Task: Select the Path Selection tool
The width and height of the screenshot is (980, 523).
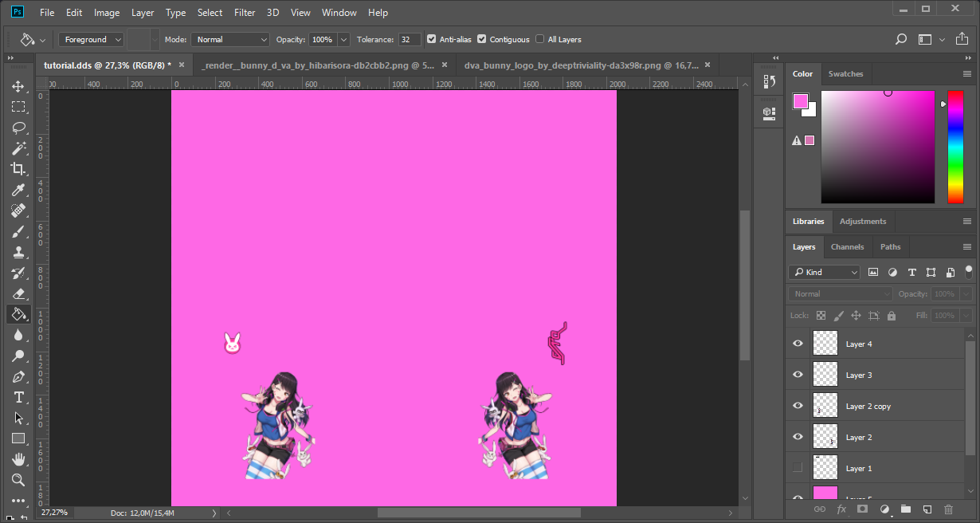Action: pos(18,418)
